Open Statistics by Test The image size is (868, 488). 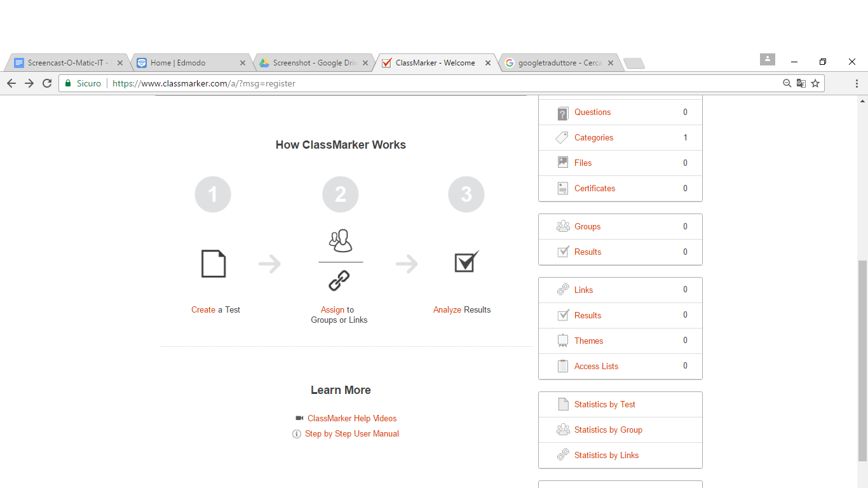pos(605,405)
